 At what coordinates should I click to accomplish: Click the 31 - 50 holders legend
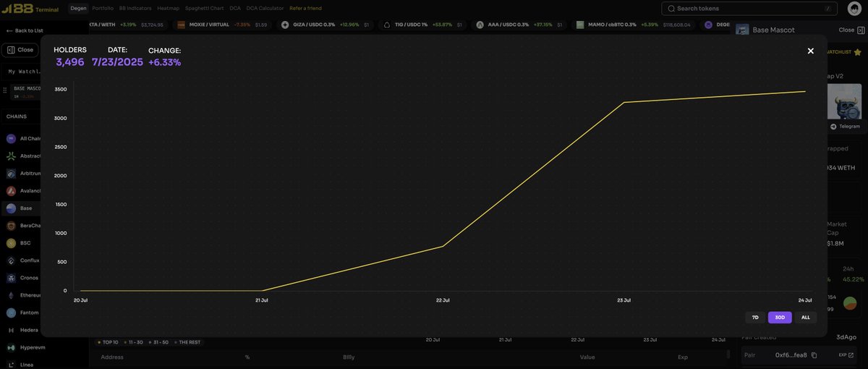pos(158,342)
